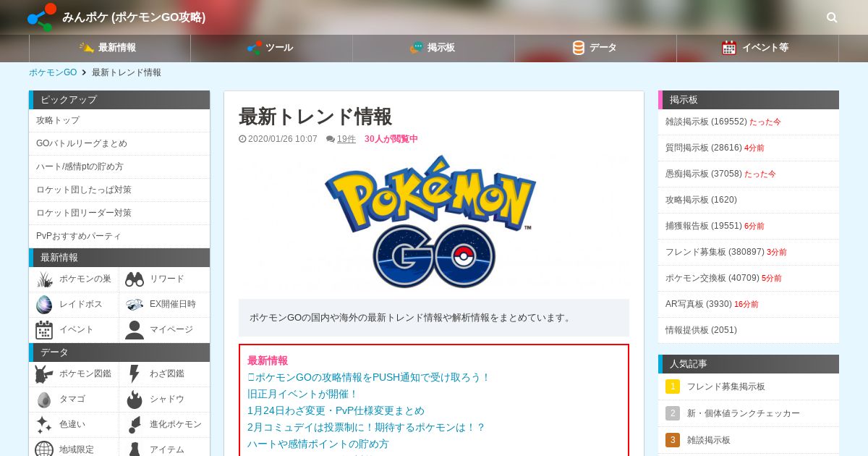Screen dimensions: 868x456
Task: Open 攻略掲示板 (1620) board
Action: click(749, 200)
